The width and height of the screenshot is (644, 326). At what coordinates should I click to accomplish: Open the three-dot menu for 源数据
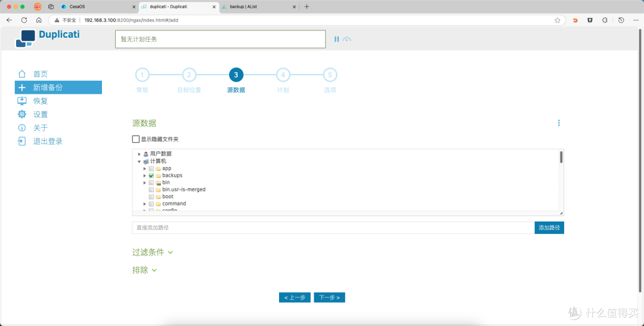[559, 123]
